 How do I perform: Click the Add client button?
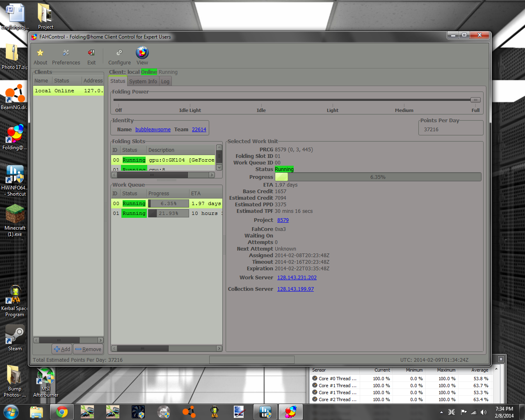(62, 349)
